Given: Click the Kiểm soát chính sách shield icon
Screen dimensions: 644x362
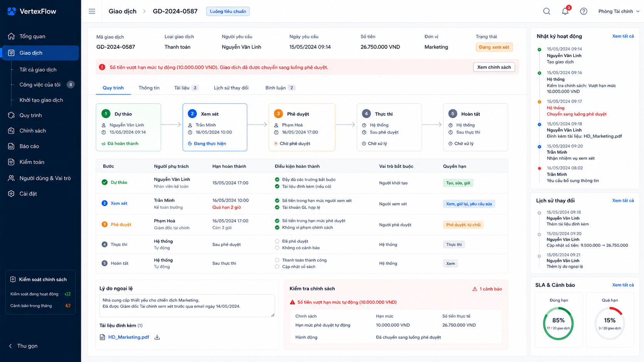Looking at the screenshot, I should [13, 279].
